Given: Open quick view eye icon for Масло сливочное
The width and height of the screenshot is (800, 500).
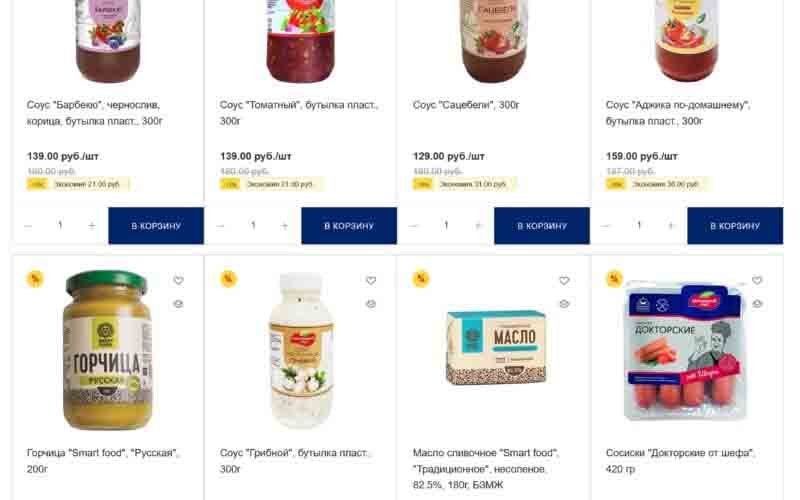Looking at the screenshot, I should click(564, 304).
